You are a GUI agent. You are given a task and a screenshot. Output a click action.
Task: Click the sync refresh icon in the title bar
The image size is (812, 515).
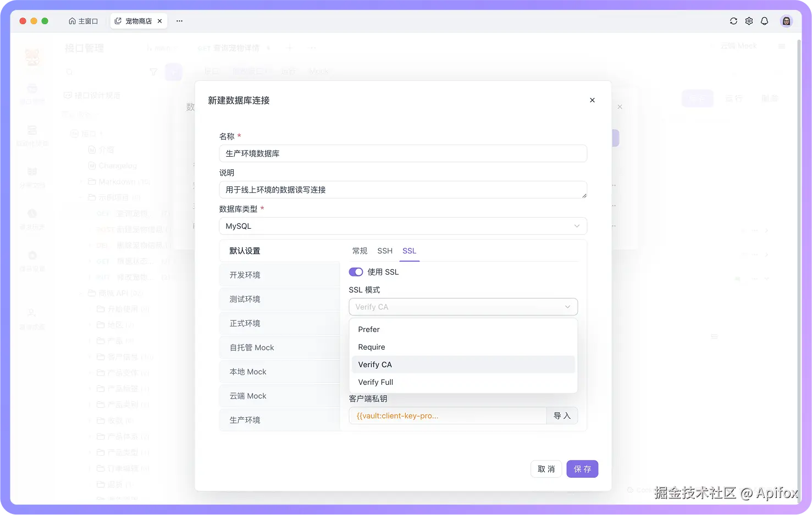pyautogui.click(x=733, y=21)
